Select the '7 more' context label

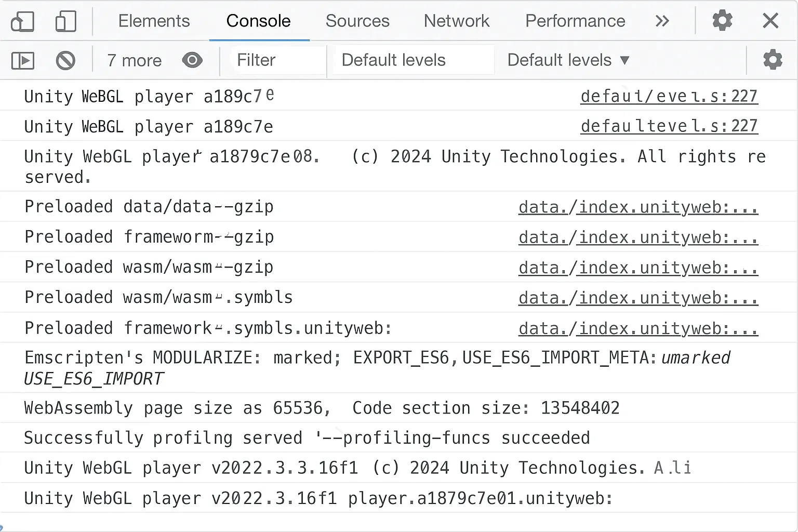click(134, 61)
